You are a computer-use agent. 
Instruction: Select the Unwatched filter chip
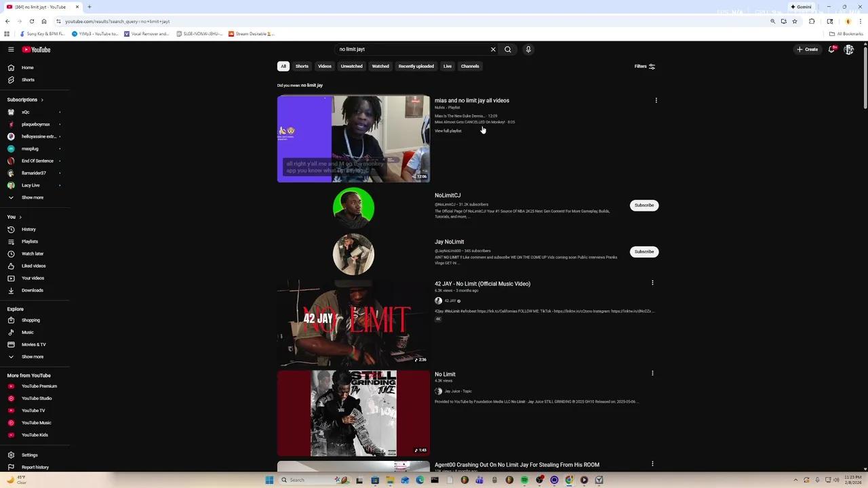tap(351, 66)
